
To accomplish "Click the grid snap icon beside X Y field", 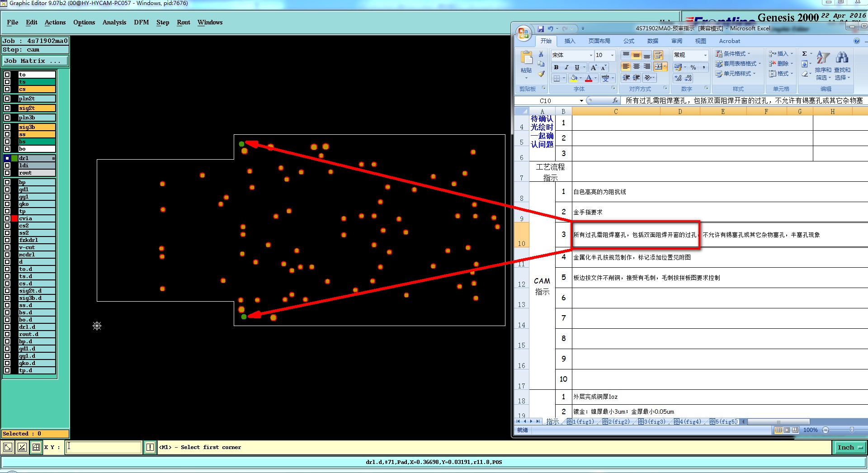I will (x=36, y=447).
